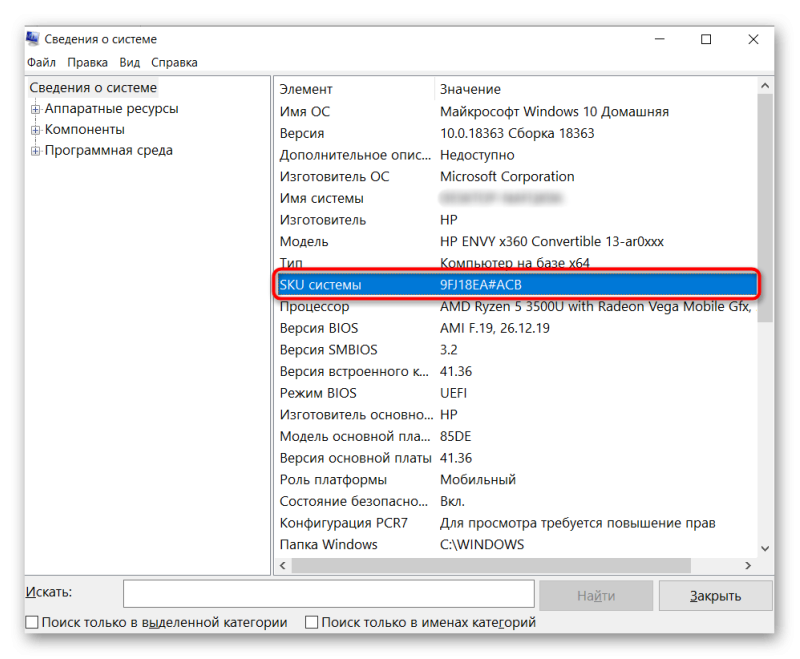Open the Файл menu
Viewport: 800px width, 659px height.
tap(41, 62)
